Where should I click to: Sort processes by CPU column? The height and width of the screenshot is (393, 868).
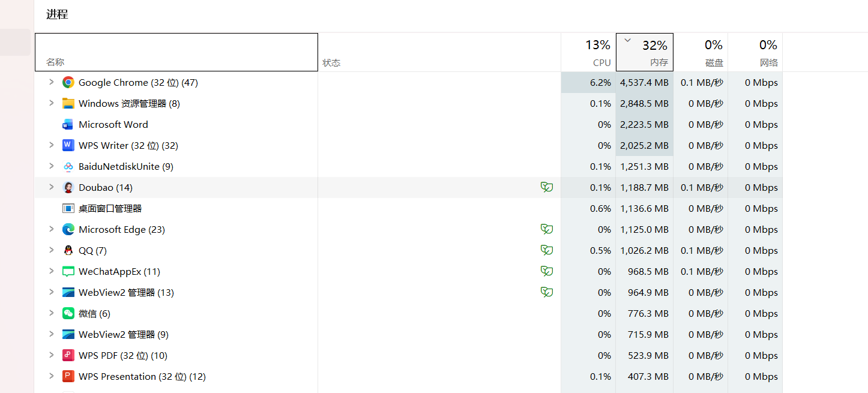point(588,52)
